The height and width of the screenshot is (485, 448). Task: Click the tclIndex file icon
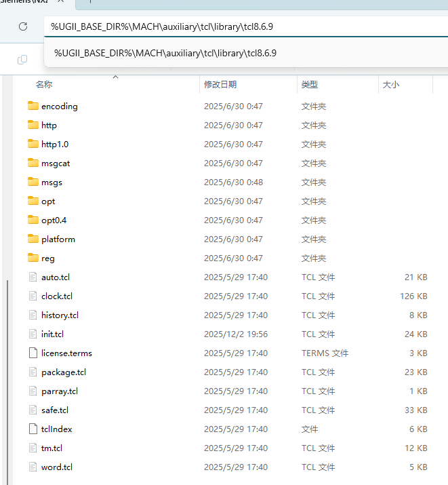[33, 429]
